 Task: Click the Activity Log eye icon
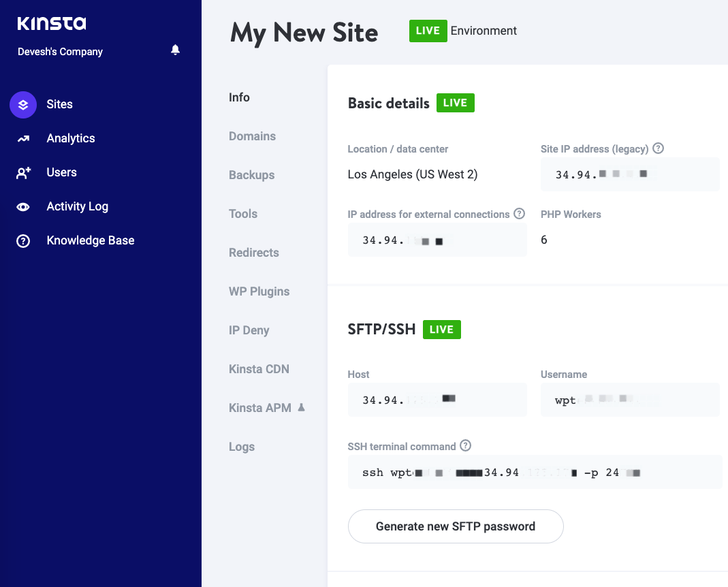pyautogui.click(x=23, y=206)
